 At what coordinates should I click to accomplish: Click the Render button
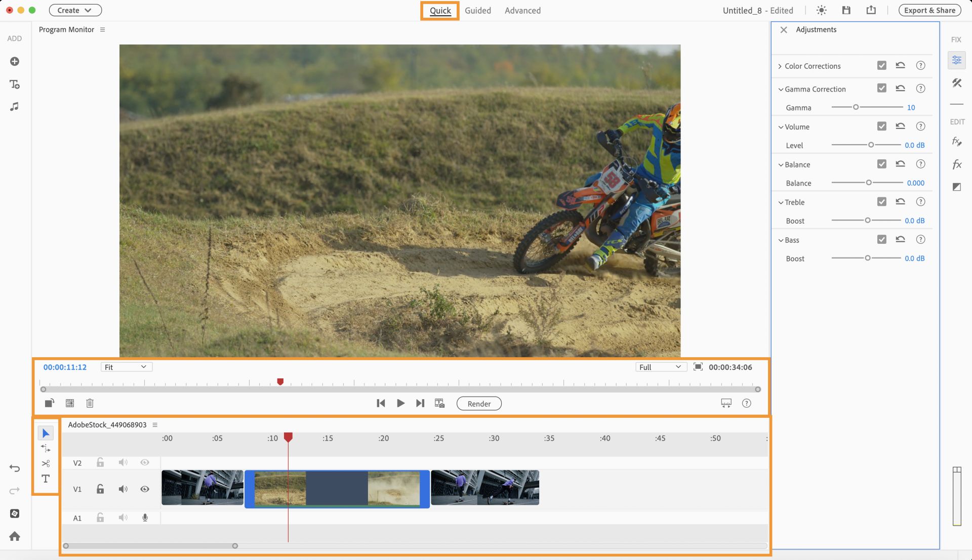coord(479,404)
